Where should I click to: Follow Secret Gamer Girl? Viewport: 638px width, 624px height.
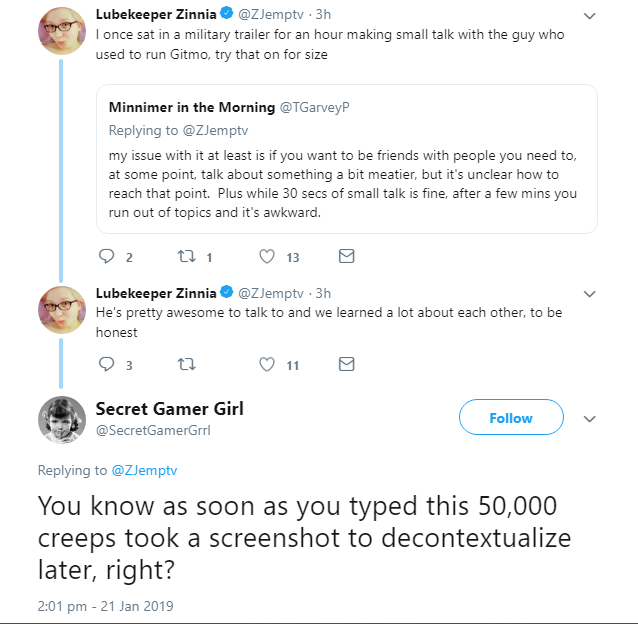coord(511,417)
